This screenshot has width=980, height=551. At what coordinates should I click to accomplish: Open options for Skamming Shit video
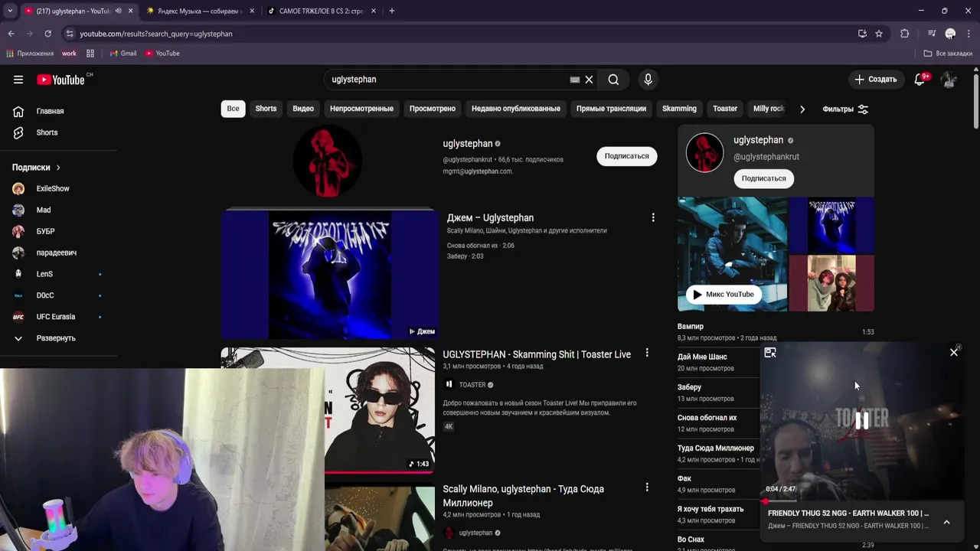click(647, 354)
